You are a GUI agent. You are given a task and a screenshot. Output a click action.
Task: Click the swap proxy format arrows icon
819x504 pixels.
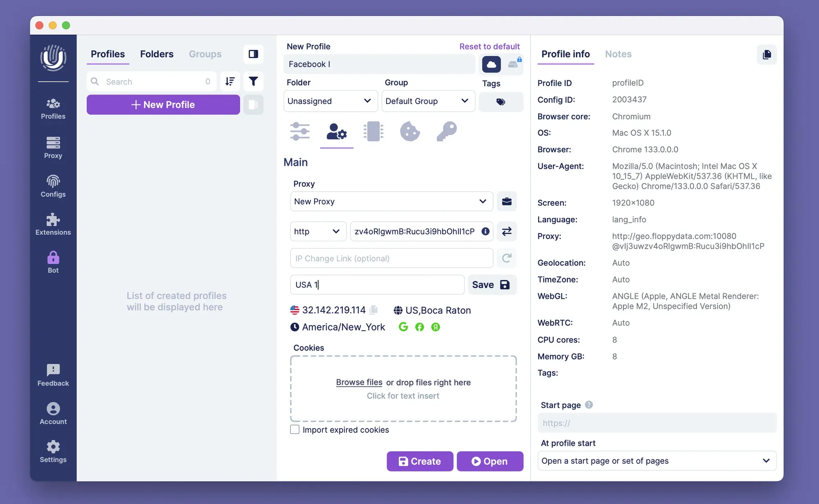[507, 231]
